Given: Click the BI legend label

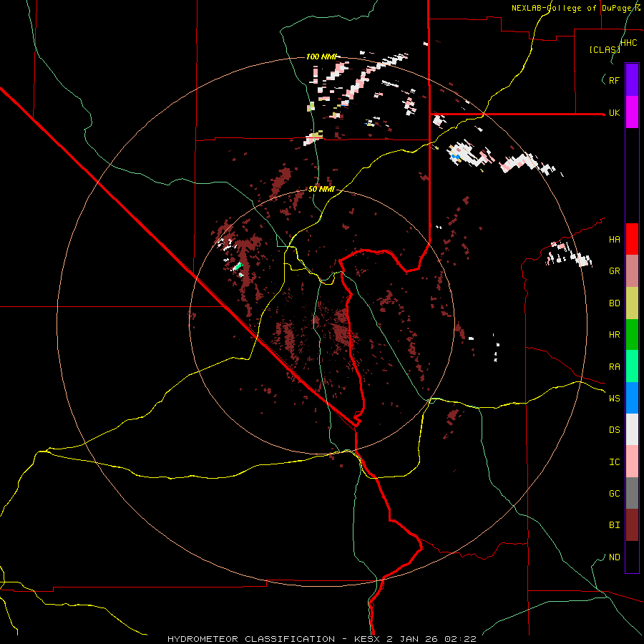Looking at the screenshot, I should click(614, 525).
